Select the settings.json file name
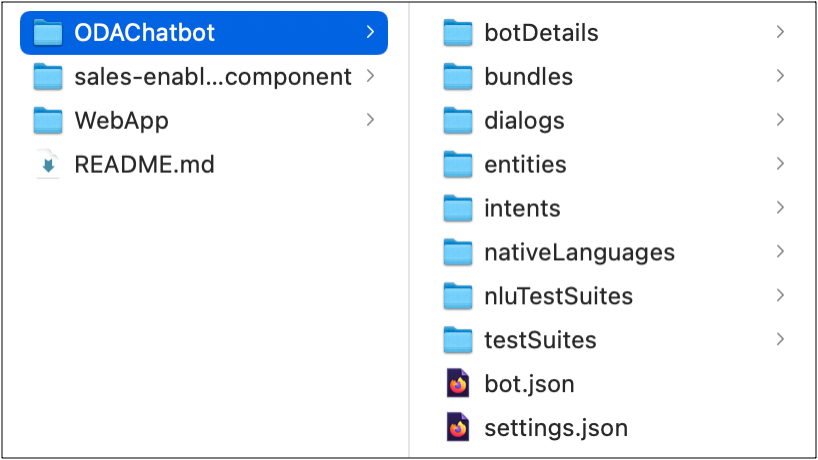Screen dimensions: 818x460 [x=556, y=428]
